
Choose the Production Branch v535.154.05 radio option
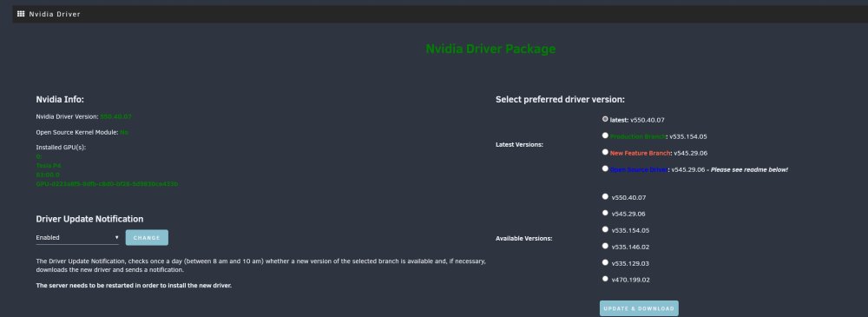pyautogui.click(x=605, y=135)
